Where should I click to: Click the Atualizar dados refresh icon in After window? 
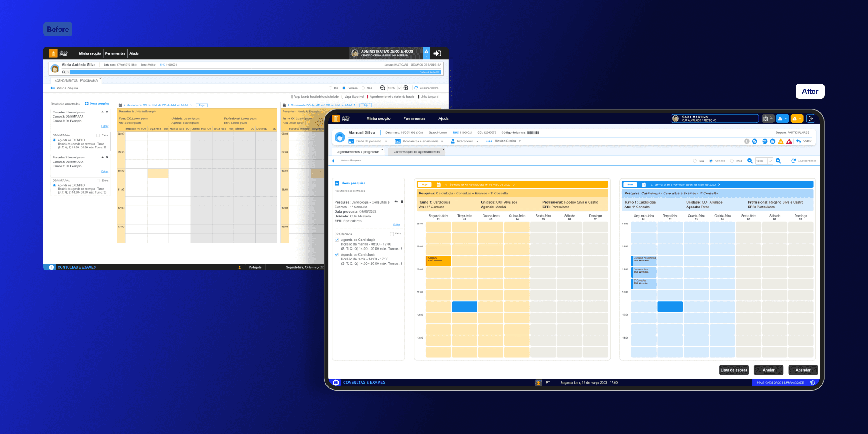[x=793, y=161]
